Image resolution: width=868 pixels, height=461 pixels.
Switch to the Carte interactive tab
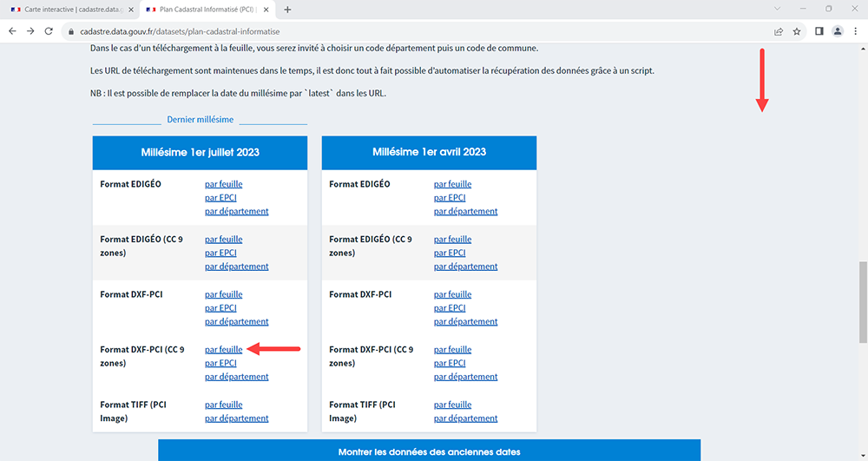[65, 10]
